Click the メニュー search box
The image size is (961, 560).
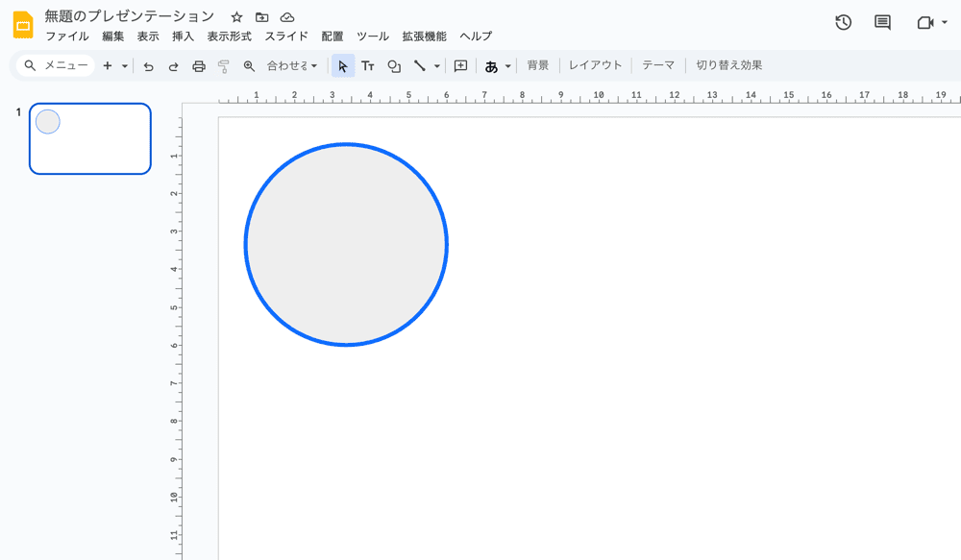coord(56,65)
